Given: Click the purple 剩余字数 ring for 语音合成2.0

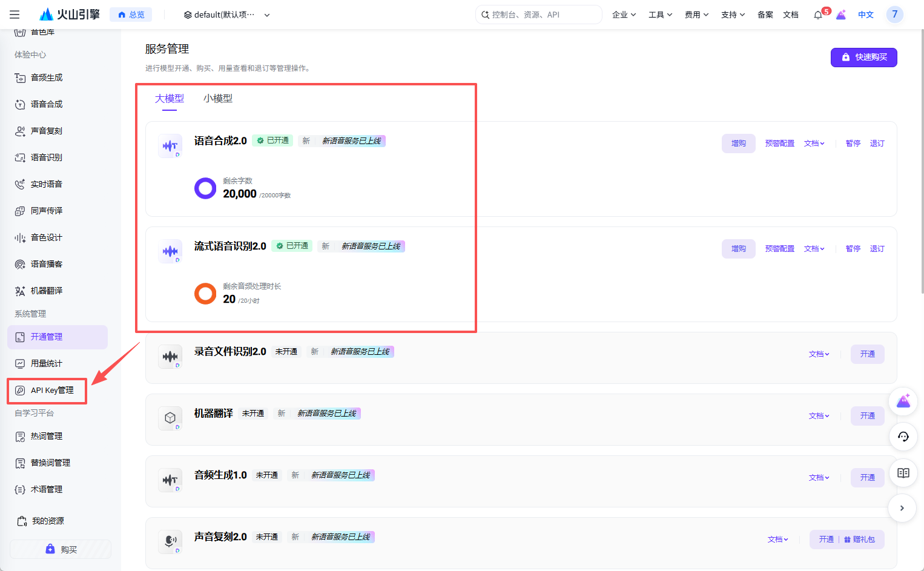Looking at the screenshot, I should (205, 188).
